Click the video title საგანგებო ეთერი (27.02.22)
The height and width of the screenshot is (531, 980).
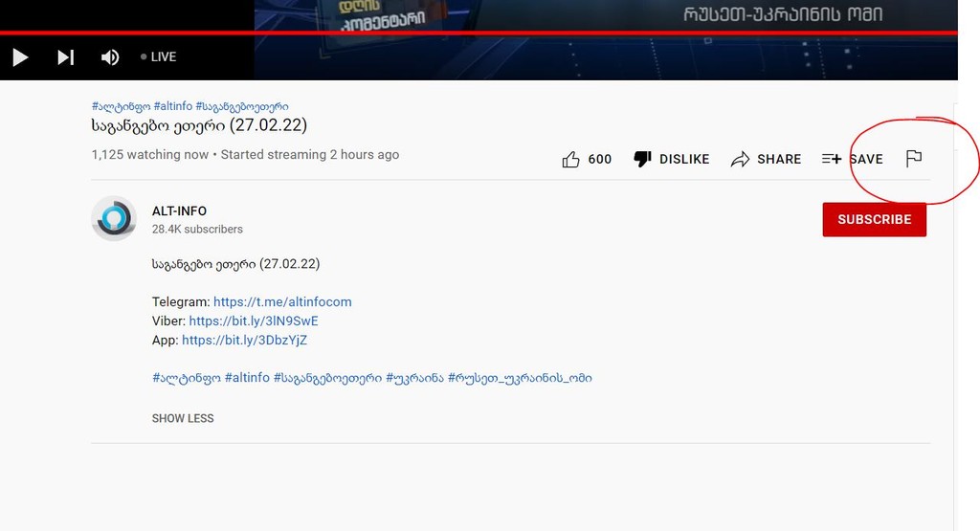pyautogui.click(x=199, y=125)
